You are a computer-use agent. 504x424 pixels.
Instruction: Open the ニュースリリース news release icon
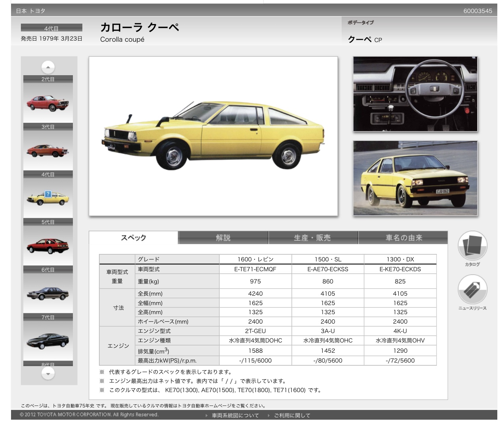(472, 290)
